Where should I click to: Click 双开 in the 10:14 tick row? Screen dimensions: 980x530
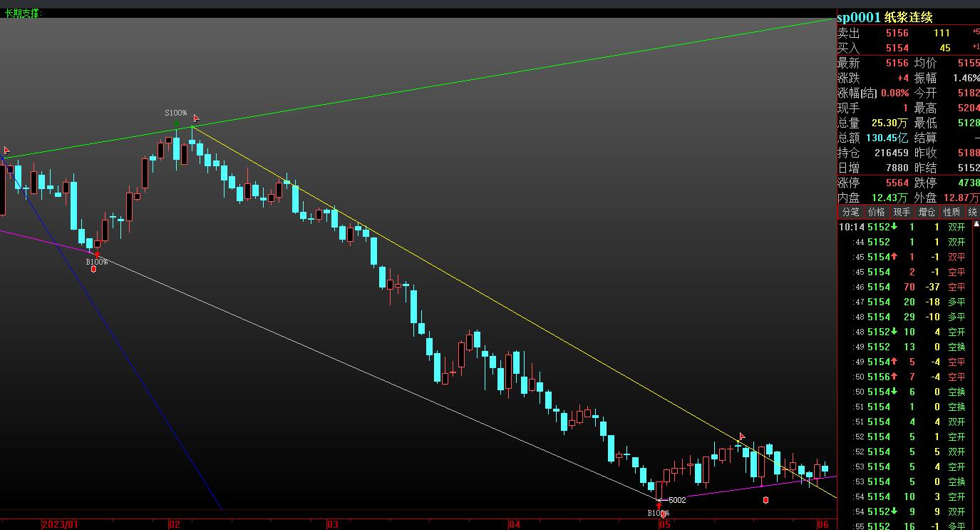956,227
